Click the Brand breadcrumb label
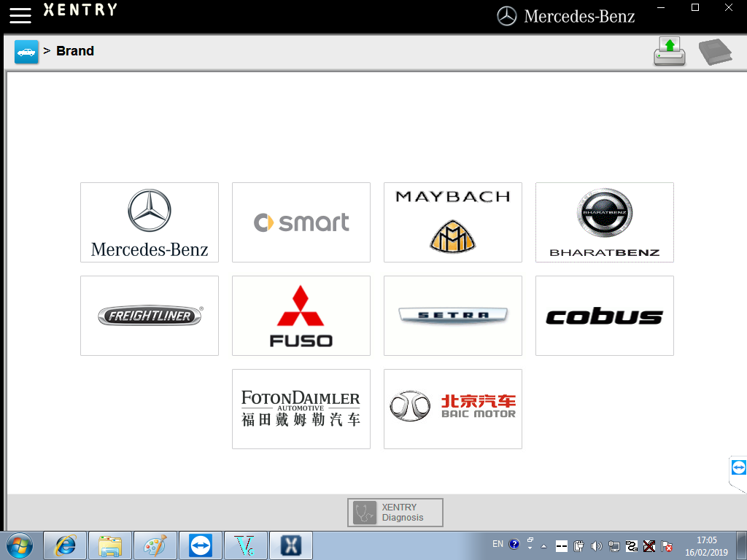The image size is (747, 560). [76, 51]
